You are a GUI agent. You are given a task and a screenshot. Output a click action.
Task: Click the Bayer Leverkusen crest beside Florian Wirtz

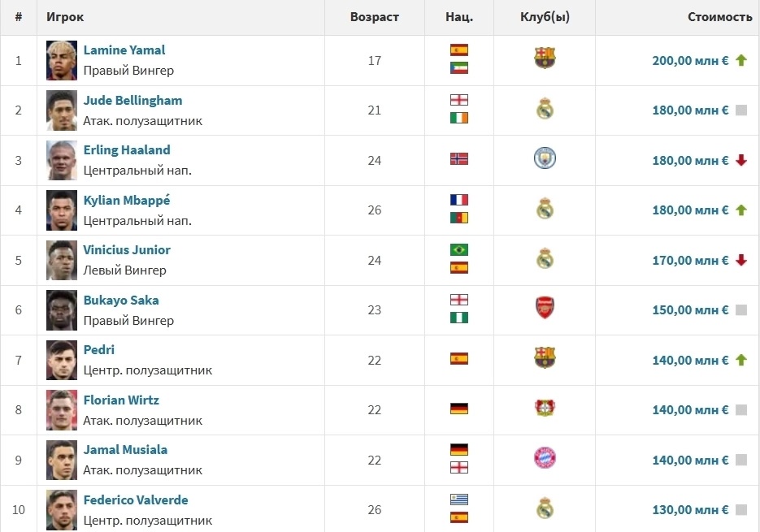pos(545,408)
